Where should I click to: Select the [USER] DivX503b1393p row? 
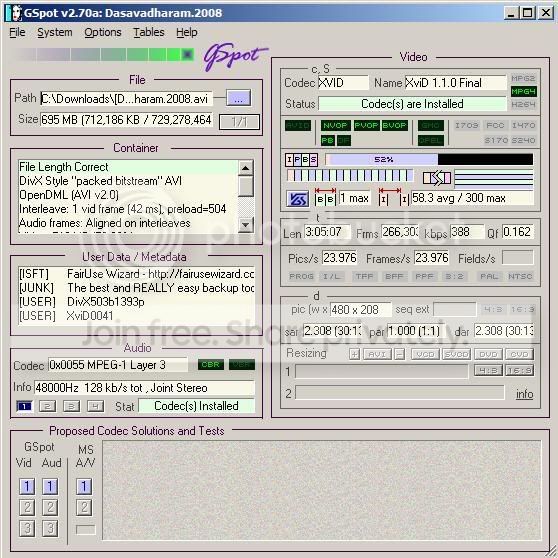pos(136,302)
